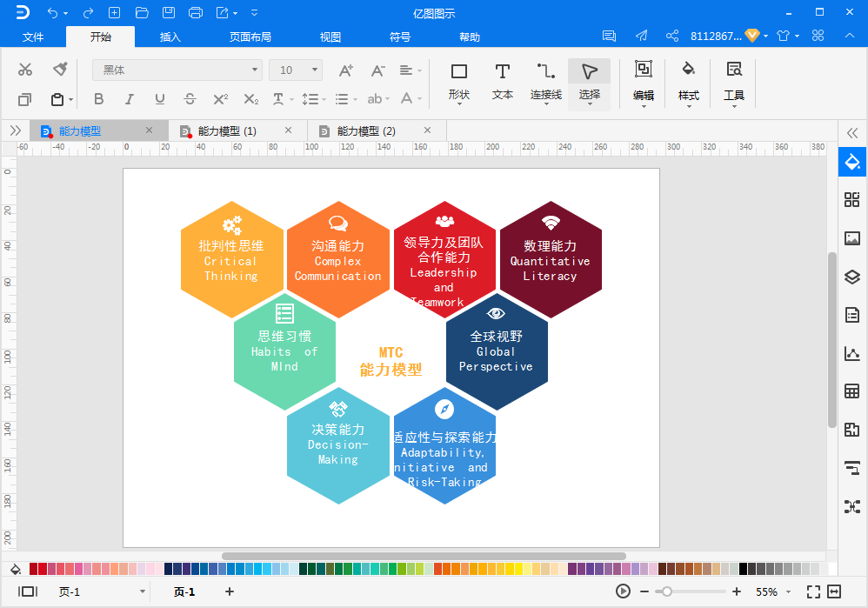
Task: Select the Format Painter brush icon
Action: click(x=60, y=70)
